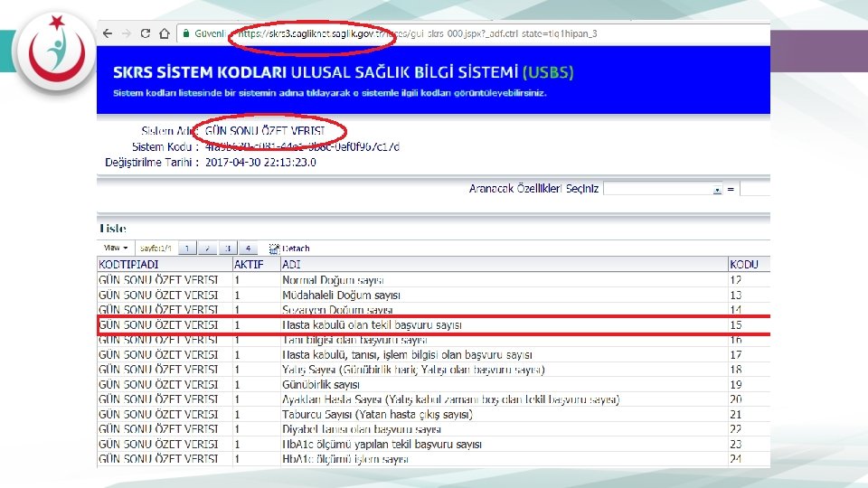Screen dimensions: 868x488
Task: Click the search value field after equals sign
Action: pyautogui.click(x=755, y=189)
